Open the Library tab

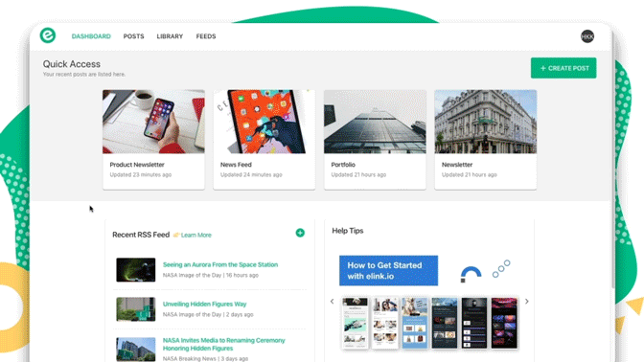(170, 36)
